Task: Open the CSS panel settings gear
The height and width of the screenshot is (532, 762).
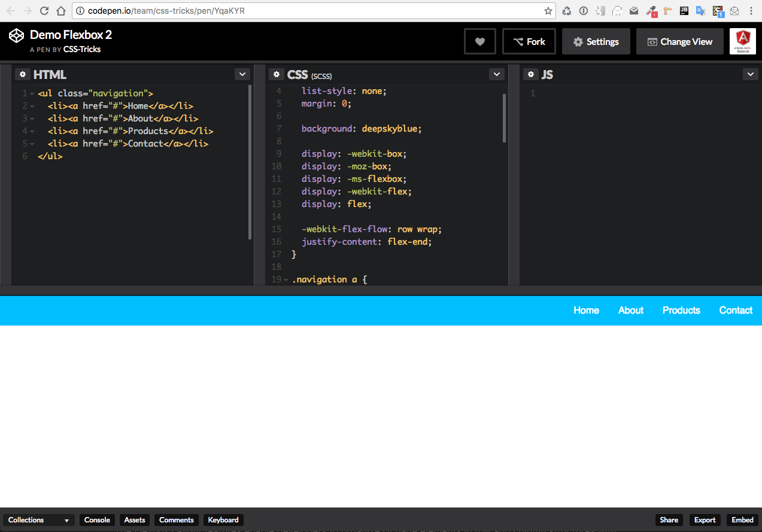Action: [277, 74]
